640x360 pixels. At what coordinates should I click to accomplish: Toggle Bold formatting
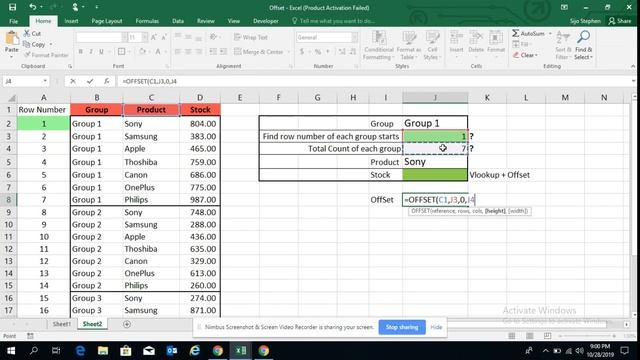(80, 51)
